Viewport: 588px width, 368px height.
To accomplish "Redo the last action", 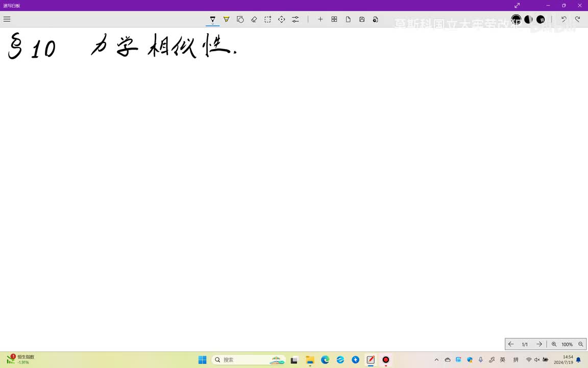I will [577, 19].
